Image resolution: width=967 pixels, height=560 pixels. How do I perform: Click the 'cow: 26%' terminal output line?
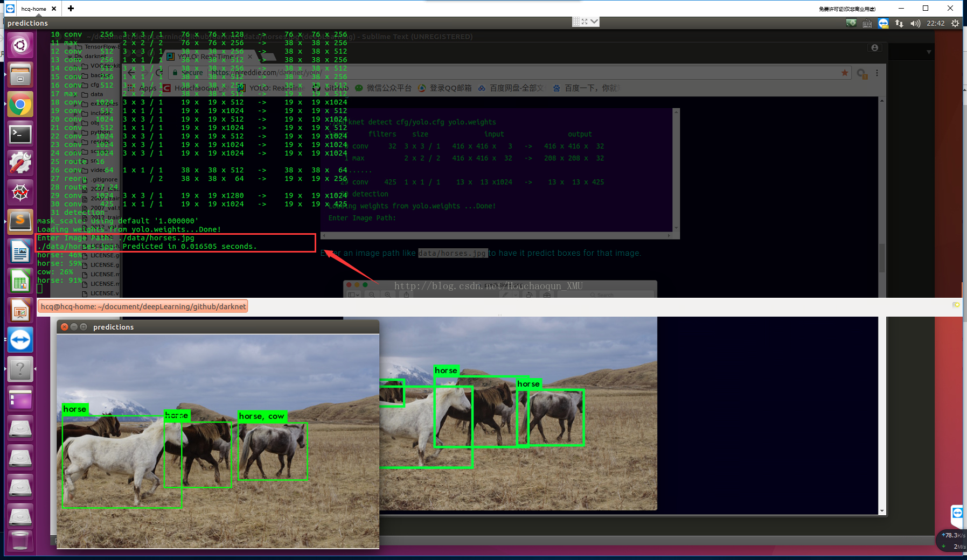coord(55,272)
